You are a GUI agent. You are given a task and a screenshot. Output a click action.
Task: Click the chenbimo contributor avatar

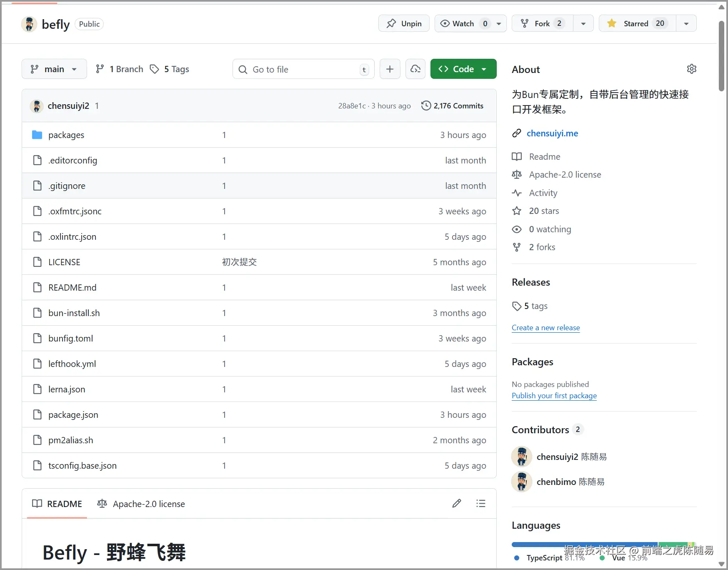point(522,482)
